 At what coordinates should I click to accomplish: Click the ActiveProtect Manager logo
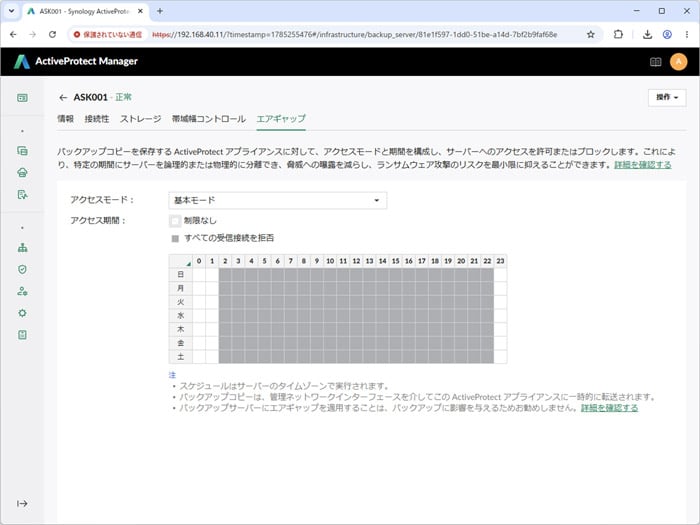[x=75, y=61]
